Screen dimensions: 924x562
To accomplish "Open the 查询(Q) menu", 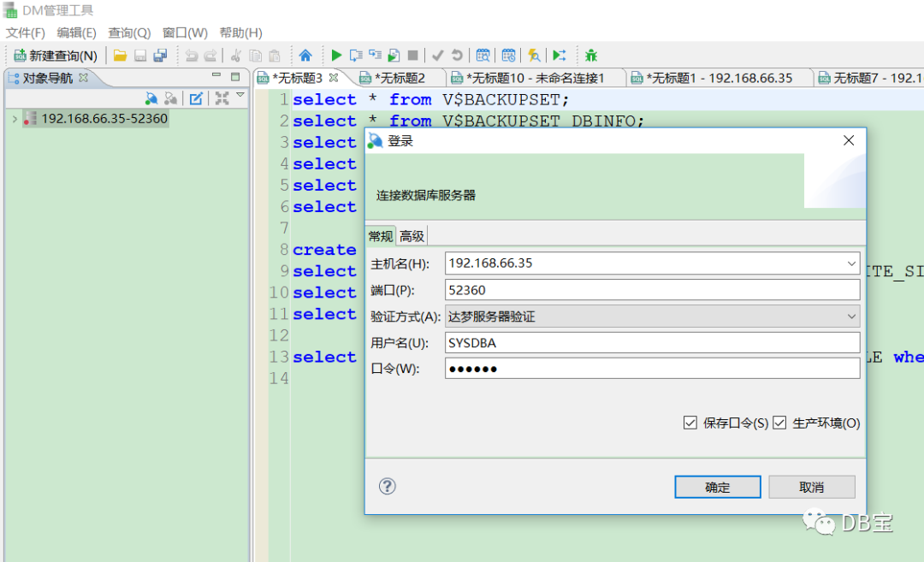I will tap(129, 33).
